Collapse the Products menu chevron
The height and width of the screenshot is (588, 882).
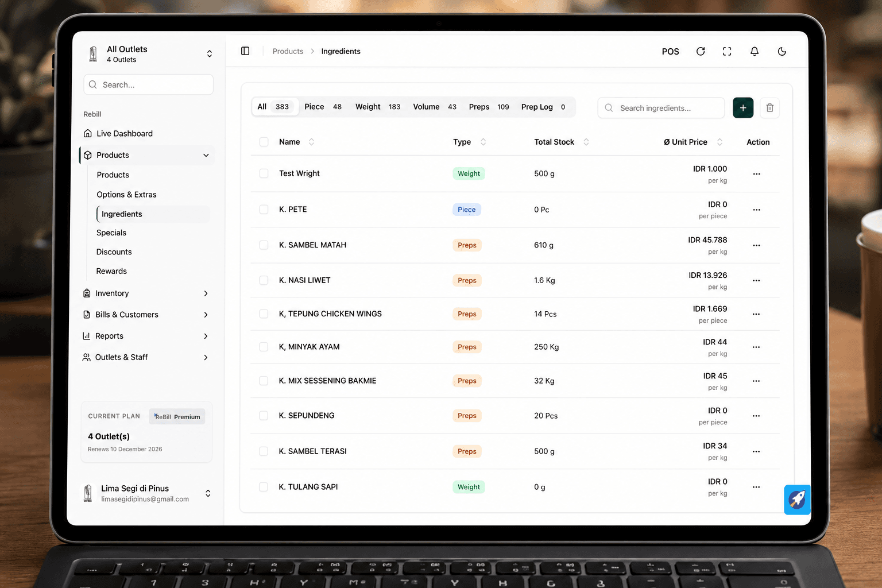(206, 155)
